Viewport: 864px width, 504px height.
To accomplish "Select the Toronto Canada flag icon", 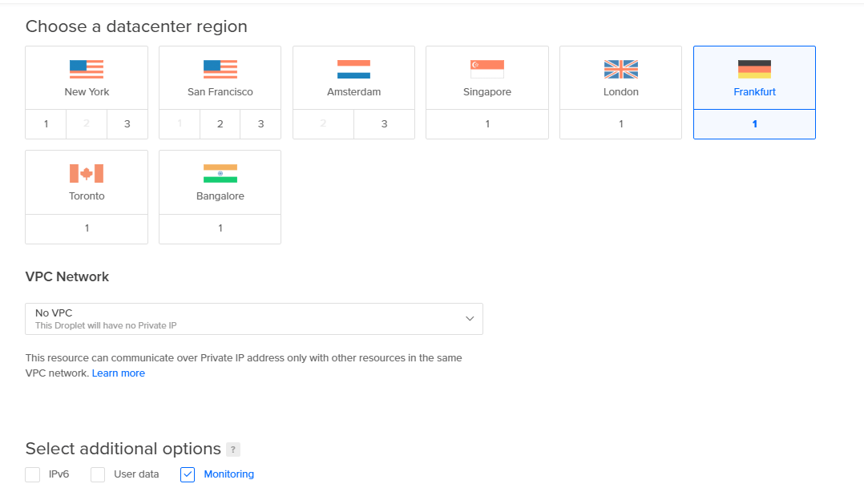I will [x=87, y=173].
